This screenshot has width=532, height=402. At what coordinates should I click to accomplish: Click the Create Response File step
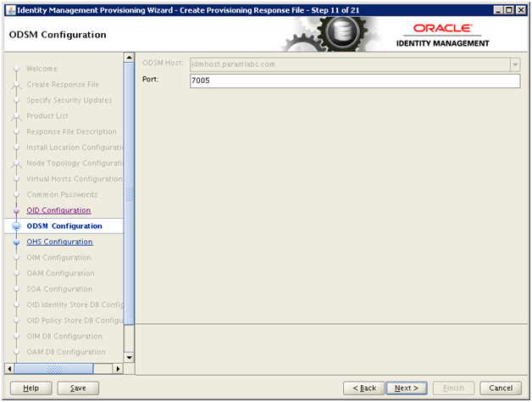click(63, 84)
